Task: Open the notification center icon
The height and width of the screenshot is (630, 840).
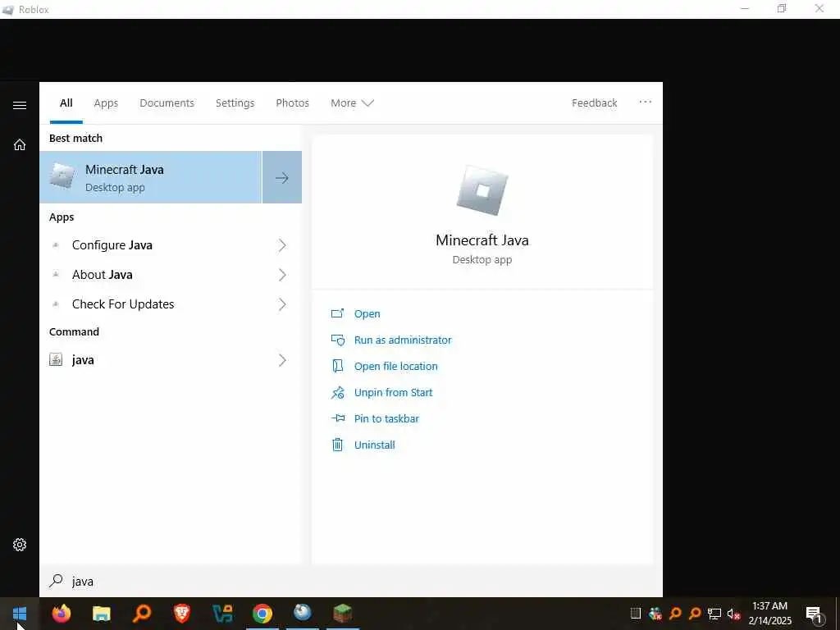Action: pos(815,614)
